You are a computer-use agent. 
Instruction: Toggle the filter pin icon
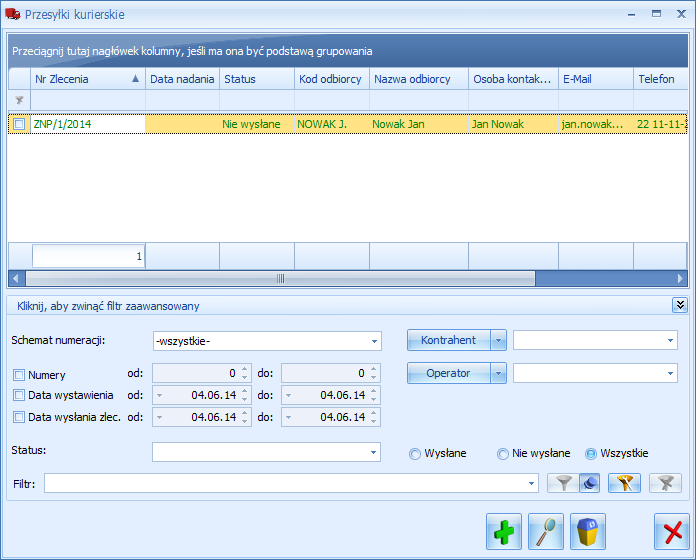pyautogui.click(x=589, y=483)
